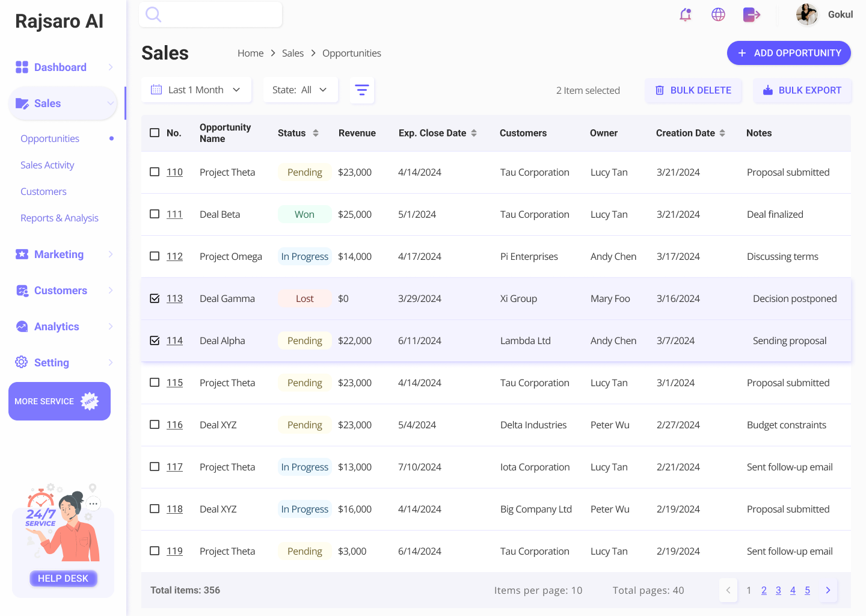Check the Project Omega row checkbox
Viewport: 866px width, 616px height.
coord(155,256)
